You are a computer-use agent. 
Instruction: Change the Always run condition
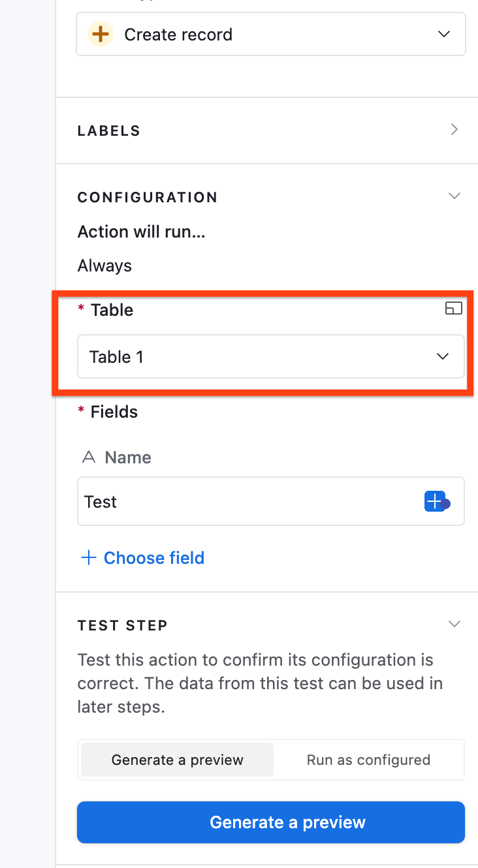click(104, 266)
